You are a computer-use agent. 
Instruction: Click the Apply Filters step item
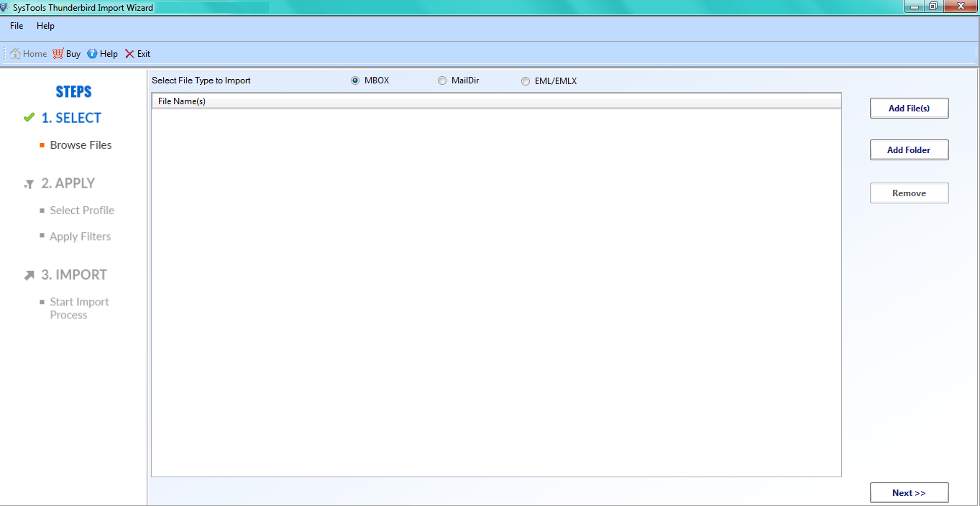[80, 236]
